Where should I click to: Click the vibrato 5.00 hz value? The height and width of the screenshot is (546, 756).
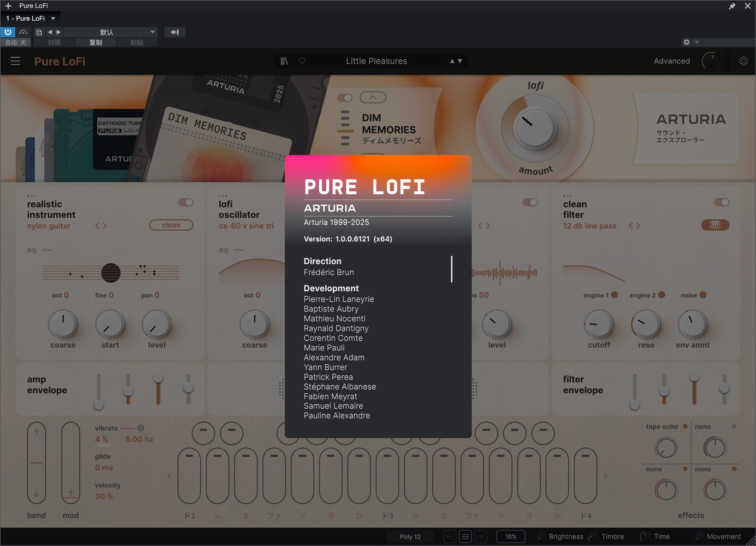pos(139,439)
